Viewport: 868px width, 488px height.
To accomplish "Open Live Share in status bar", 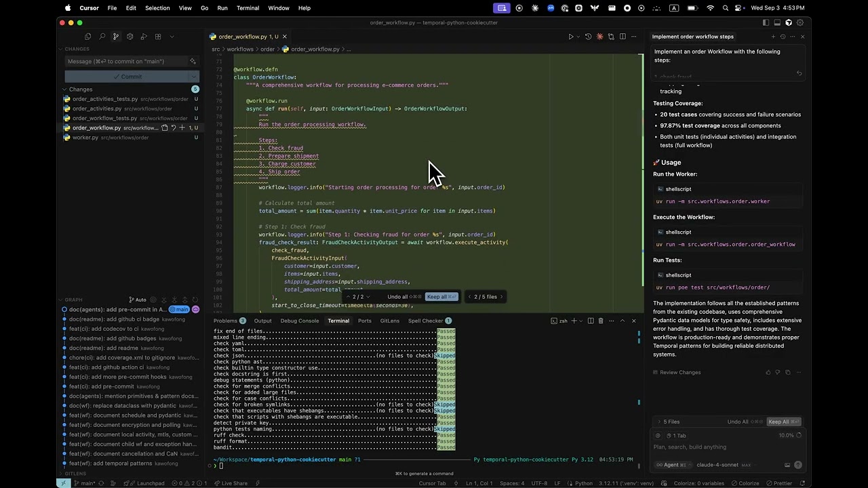I will (x=230, y=483).
